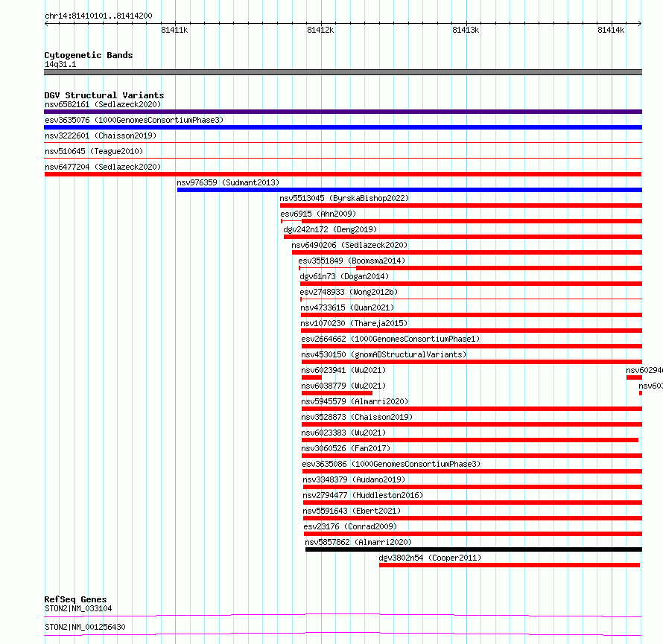
Task: Select nsv1070230 (Thareja2015) label
Action: coord(354,323)
